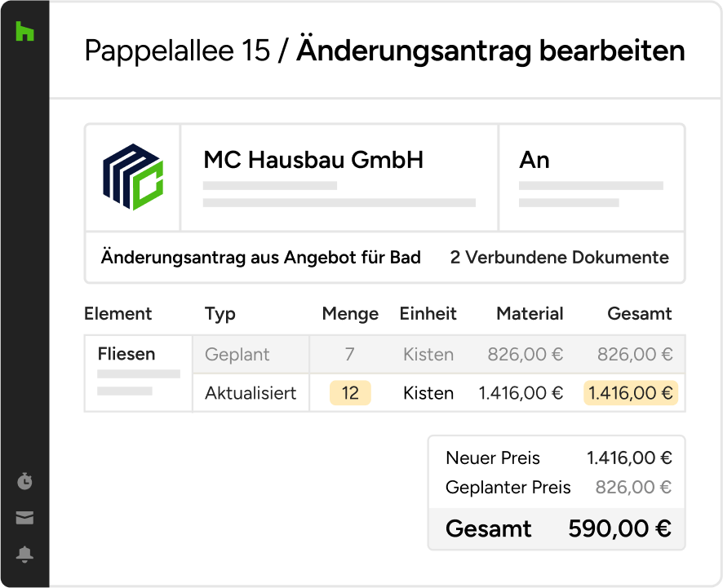723x588 pixels.
Task: Click the Geplant row label
Action: coord(237,355)
